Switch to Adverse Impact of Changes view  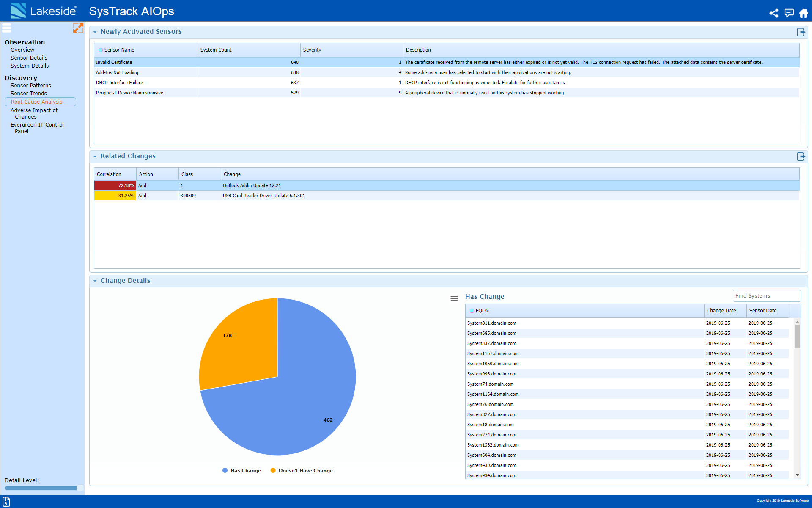pos(34,113)
